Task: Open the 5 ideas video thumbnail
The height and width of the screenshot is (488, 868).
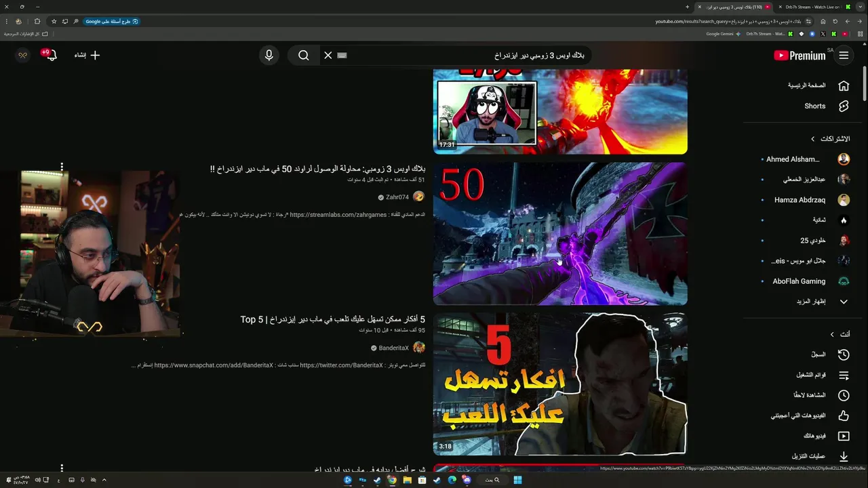Action: click(560, 384)
